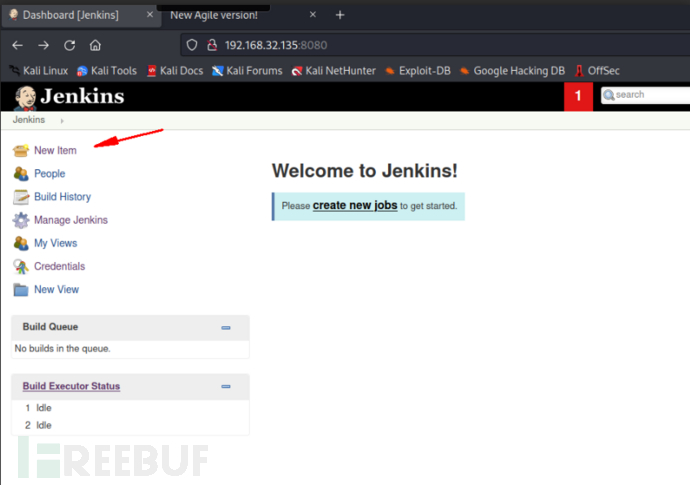Screen dimensions: 690x485
Task: Click the Welcome to Jenkins! heading
Action: pyautogui.click(x=364, y=171)
